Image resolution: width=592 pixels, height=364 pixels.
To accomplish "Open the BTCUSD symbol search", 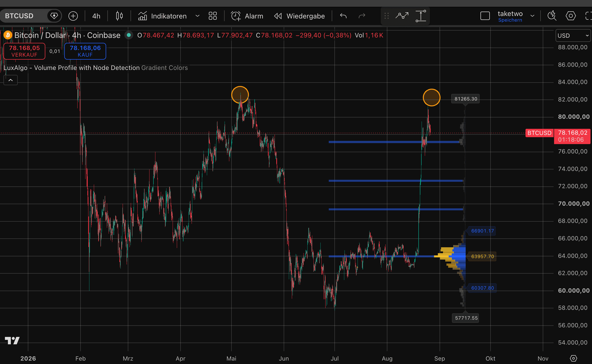I will 19,16.
